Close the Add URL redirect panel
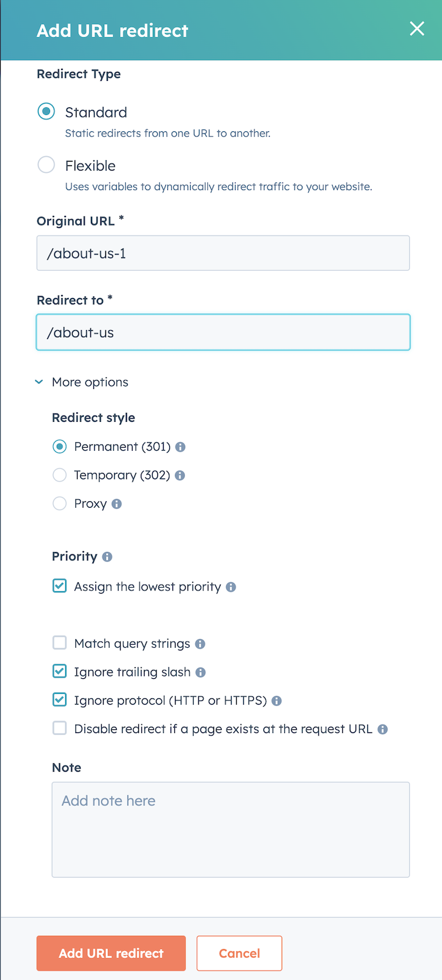Viewport: 442px width, 980px height. point(417,28)
